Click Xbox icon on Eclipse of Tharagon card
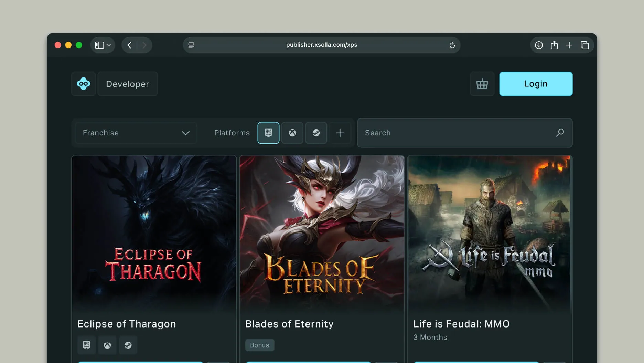 107,345
